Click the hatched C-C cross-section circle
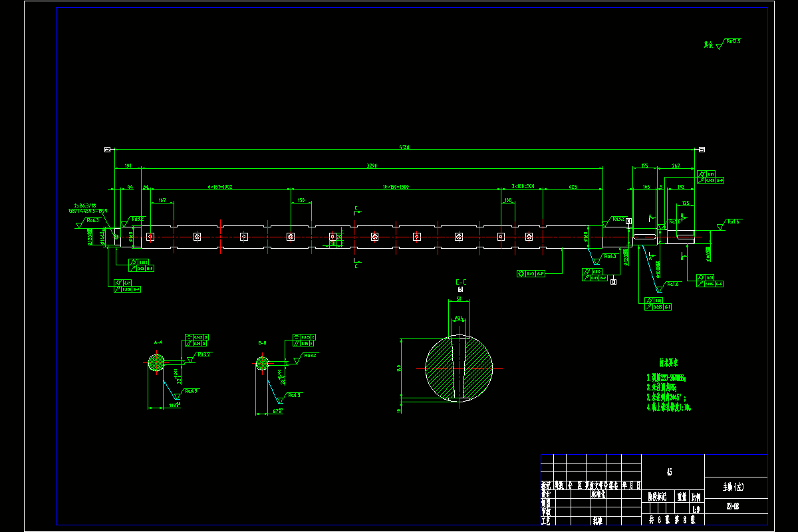The height and width of the screenshot is (532, 798). 460,368
